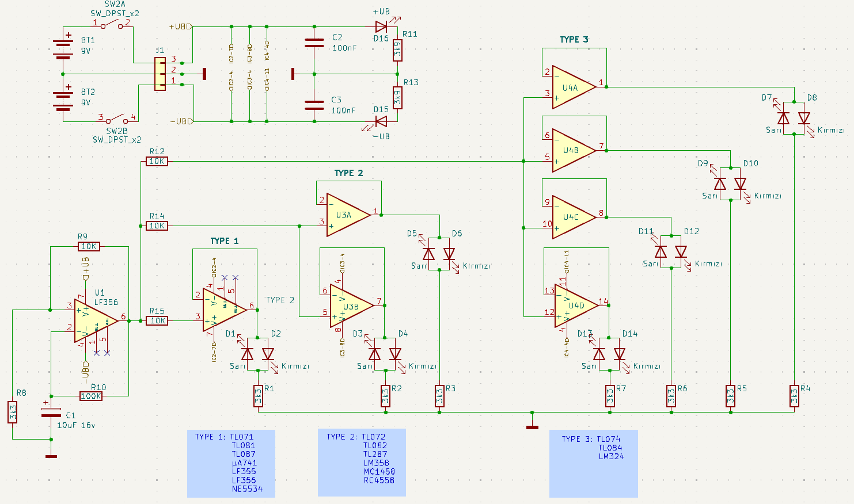The height and width of the screenshot is (504, 854).
Task: Click the 10uF 16v value text
Action: pyautogui.click(x=76, y=425)
